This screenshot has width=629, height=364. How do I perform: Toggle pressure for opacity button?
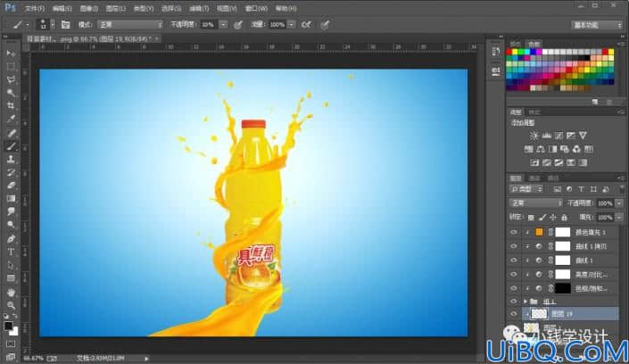[238, 24]
